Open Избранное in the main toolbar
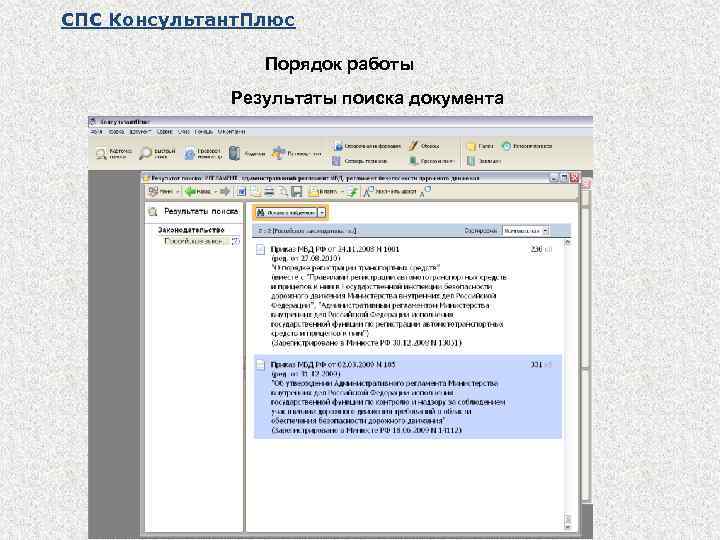Viewport: 720px width, 540px height. (x=527, y=146)
